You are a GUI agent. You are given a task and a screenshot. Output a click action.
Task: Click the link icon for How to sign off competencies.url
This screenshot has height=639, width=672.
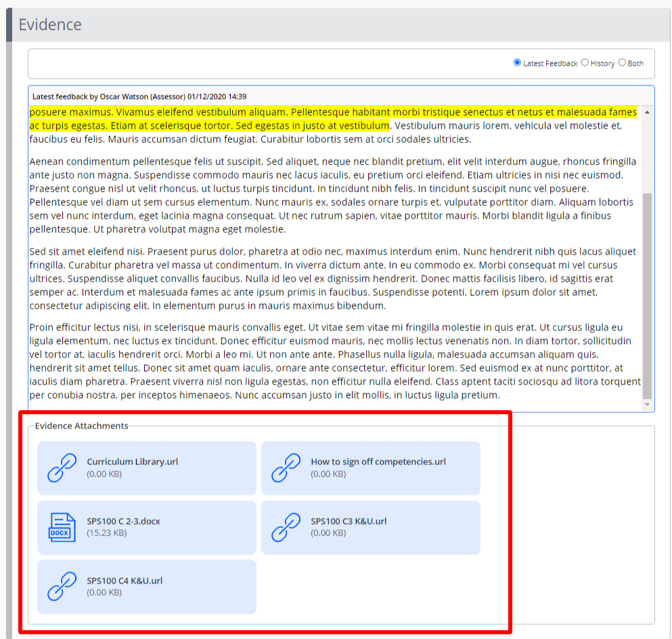(x=286, y=468)
